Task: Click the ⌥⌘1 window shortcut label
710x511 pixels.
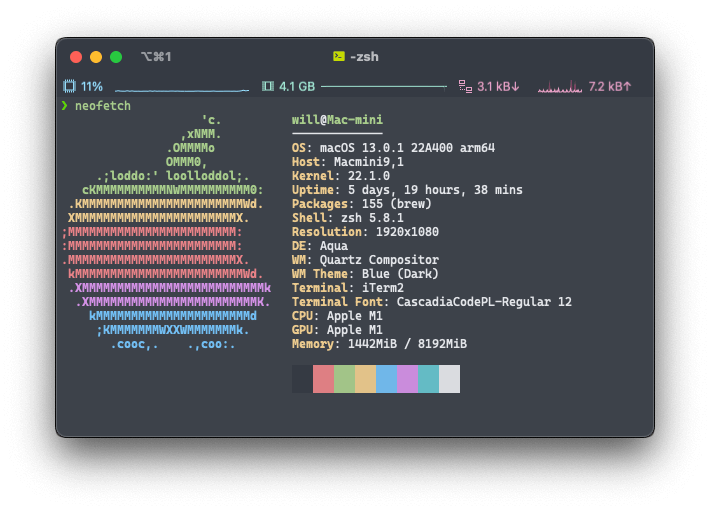Action: (x=156, y=57)
